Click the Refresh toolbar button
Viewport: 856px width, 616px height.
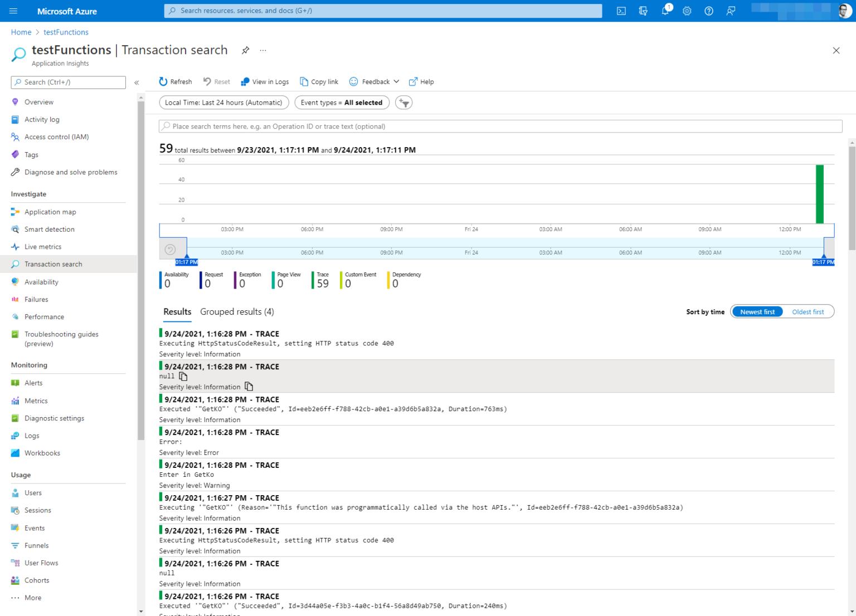tap(176, 82)
